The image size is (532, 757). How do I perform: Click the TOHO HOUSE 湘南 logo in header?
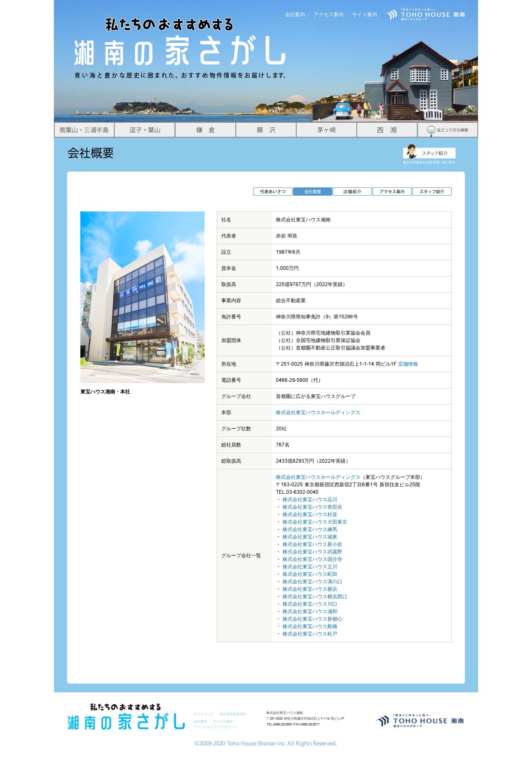click(425, 15)
